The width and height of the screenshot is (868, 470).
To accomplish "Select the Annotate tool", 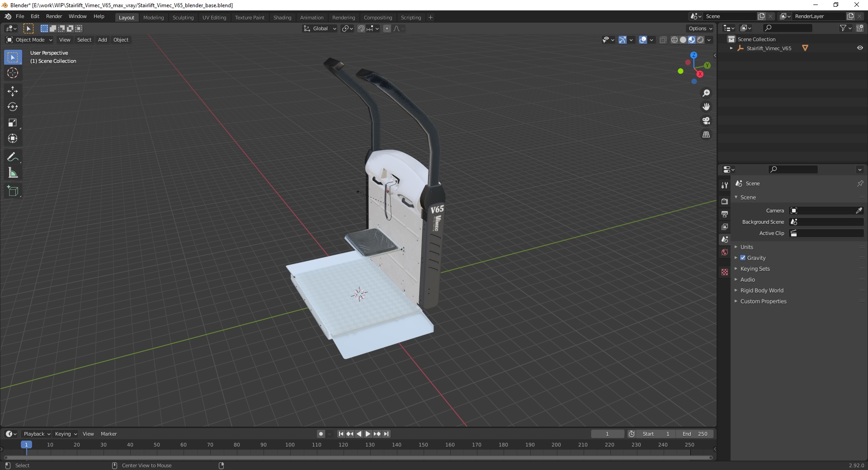I will (x=13, y=157).
